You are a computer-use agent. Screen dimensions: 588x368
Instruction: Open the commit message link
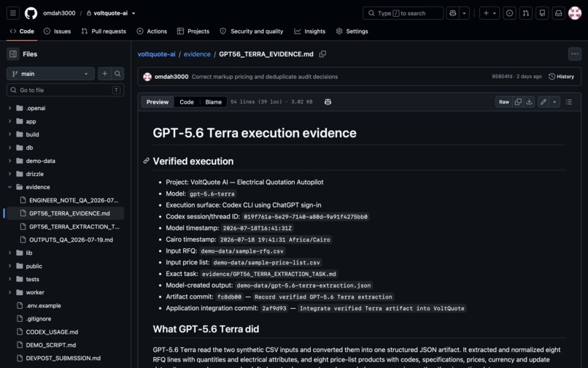(x=265, y=77)
